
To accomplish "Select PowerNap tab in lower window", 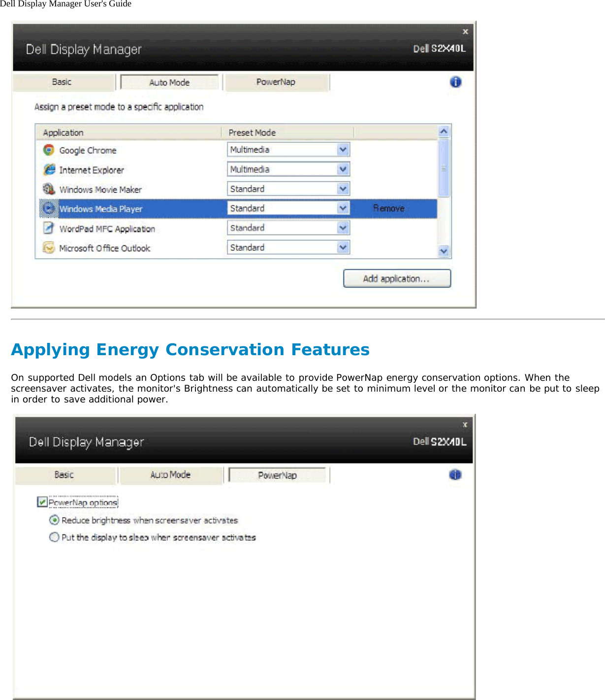I will point(277,475).
